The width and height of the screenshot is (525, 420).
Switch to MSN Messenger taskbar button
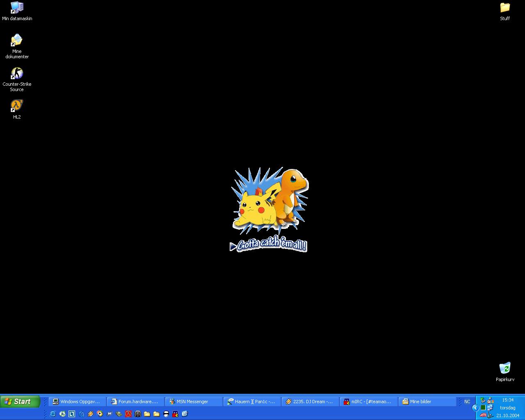(x=193, y=402)
